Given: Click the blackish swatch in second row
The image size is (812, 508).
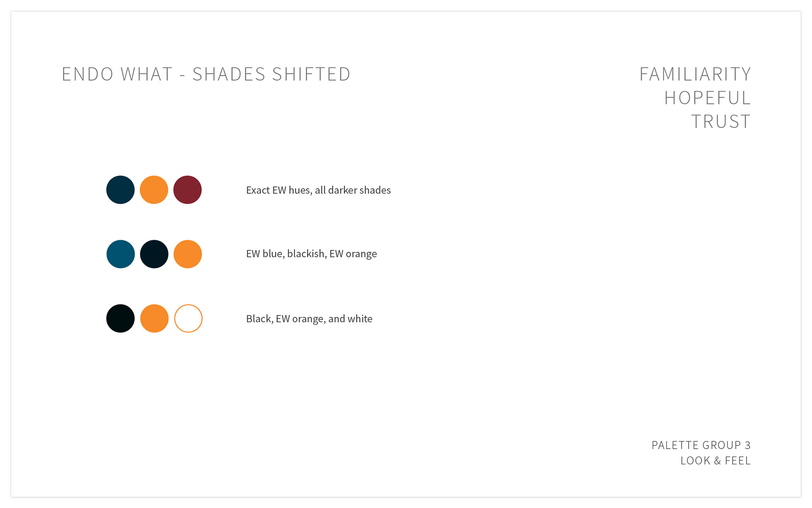Looking at the screenshot, I should [x=154, y=254].
